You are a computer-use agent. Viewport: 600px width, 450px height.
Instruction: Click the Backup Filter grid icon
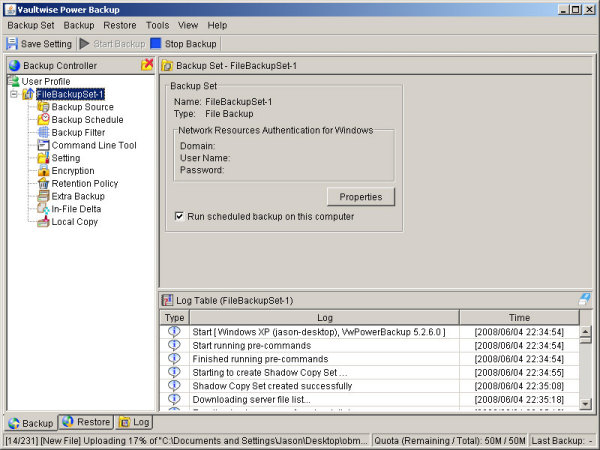[x=43, y=132]
